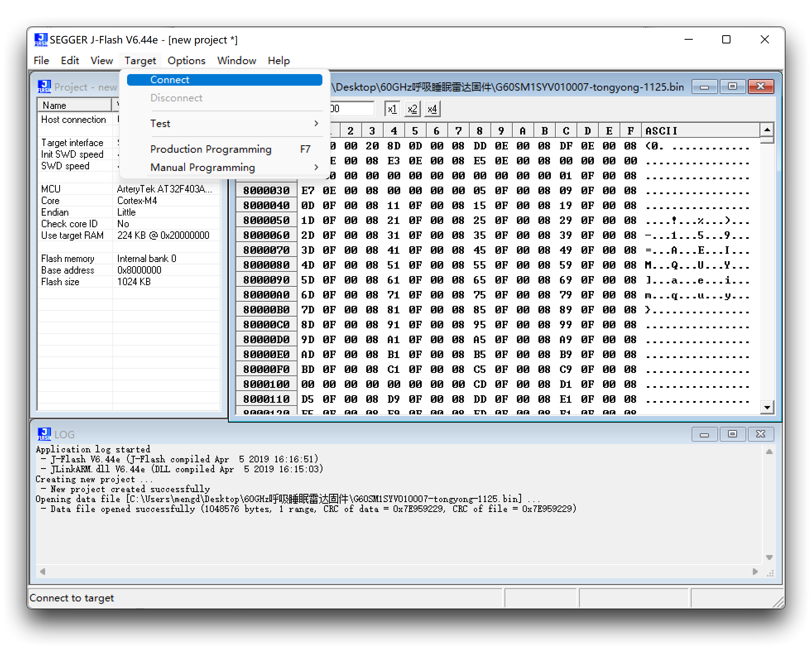Select the Init SWD speed row
The width and height of the screenshot is (812, 649).
[x=79, y=154]
